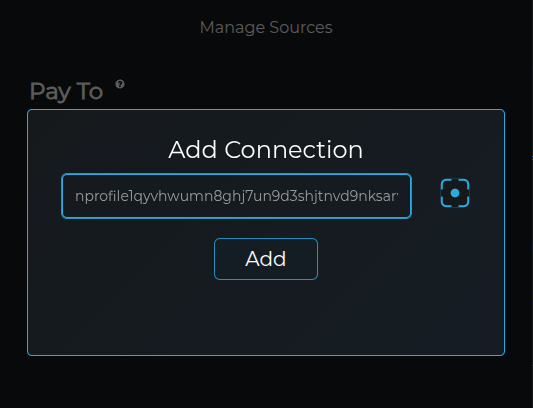Open the Pay To help tooltip icon

click(120, 84)
